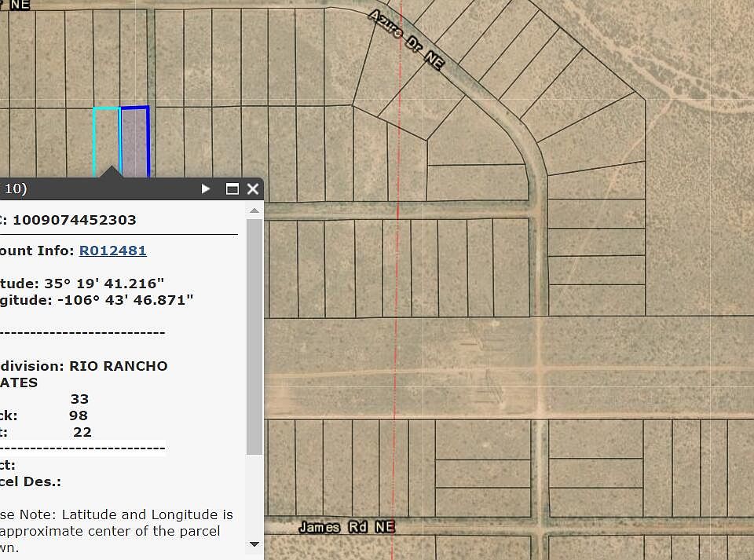Click longitude value -106° 43' 46.871"
This screenshot has height=560, width=754.
pyautogui.click(x=126, y=300)
